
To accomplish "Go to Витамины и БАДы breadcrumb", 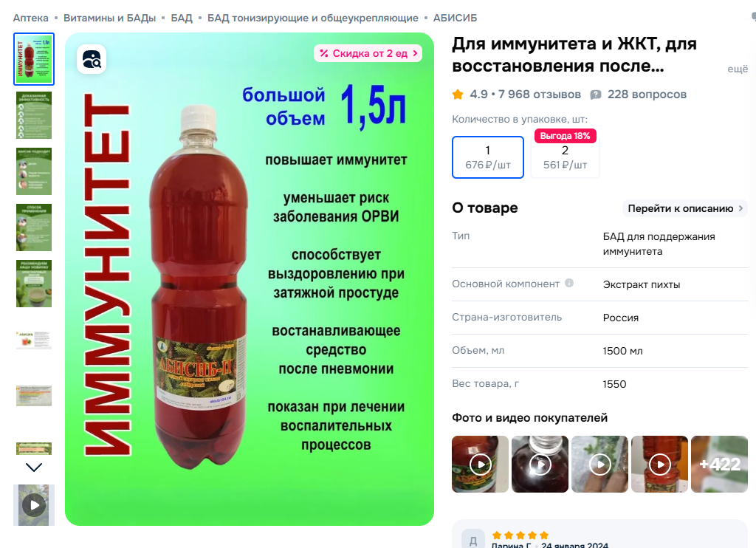I will click(109, 18).
